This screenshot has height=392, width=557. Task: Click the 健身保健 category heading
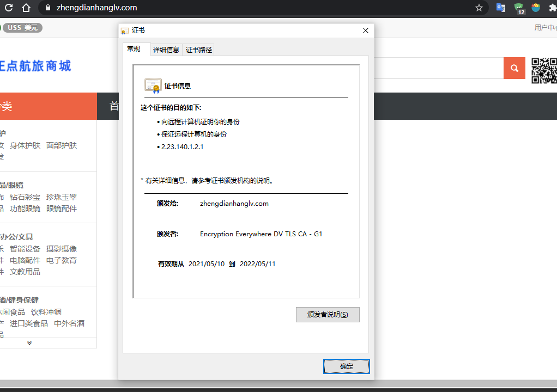tap(23, 300)
